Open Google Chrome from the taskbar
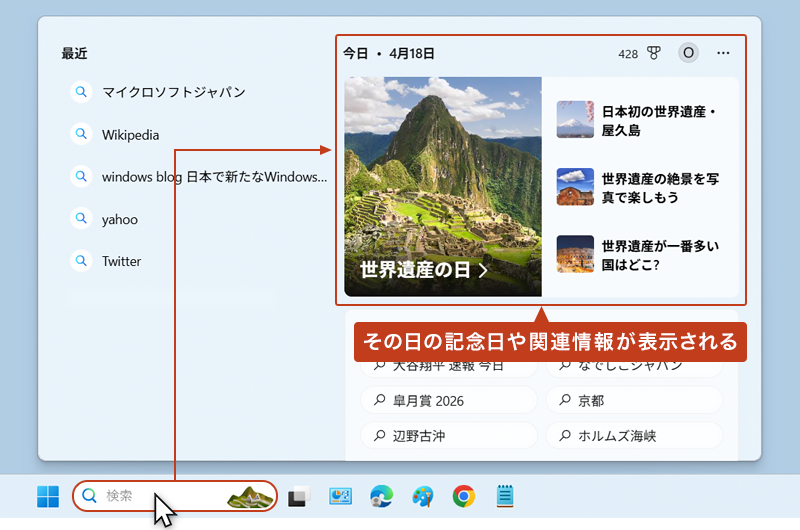The width and height of the screenshot is (800, 530). (x=463, y=496)
